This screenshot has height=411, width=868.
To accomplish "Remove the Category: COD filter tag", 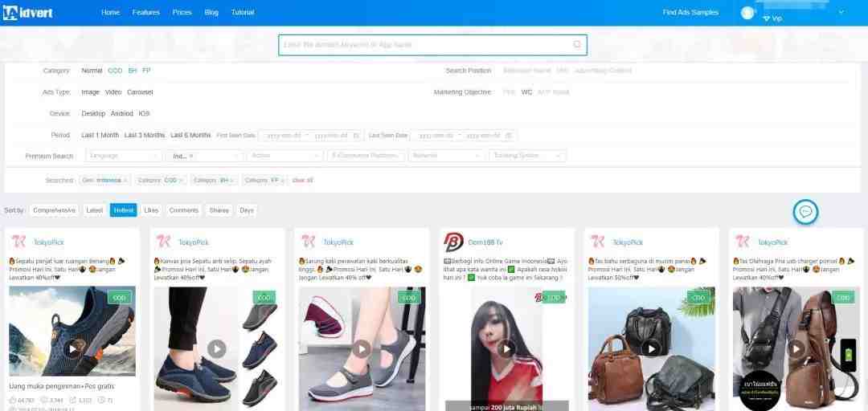I will (181, 181).
